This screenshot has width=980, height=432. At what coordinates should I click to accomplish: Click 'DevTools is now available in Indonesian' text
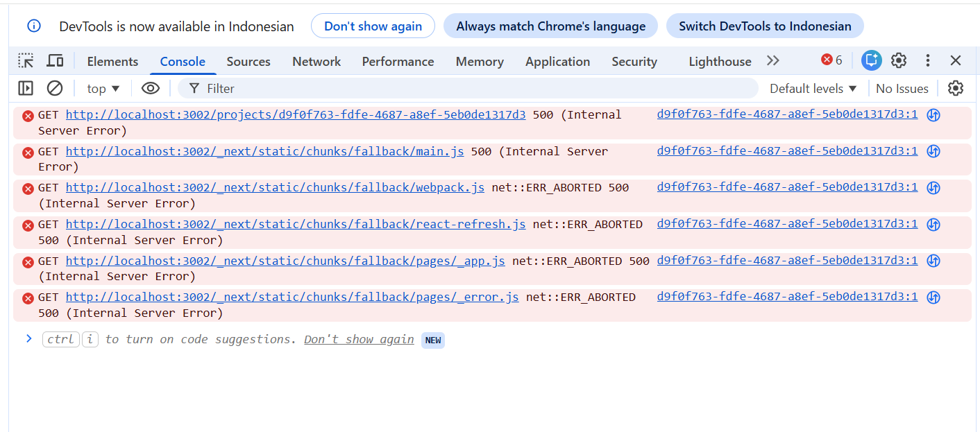(176, 26)
